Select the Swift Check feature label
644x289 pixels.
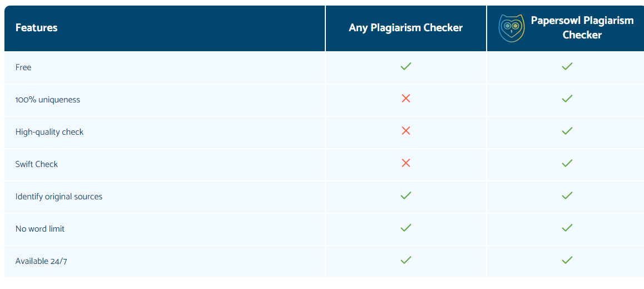37,164
